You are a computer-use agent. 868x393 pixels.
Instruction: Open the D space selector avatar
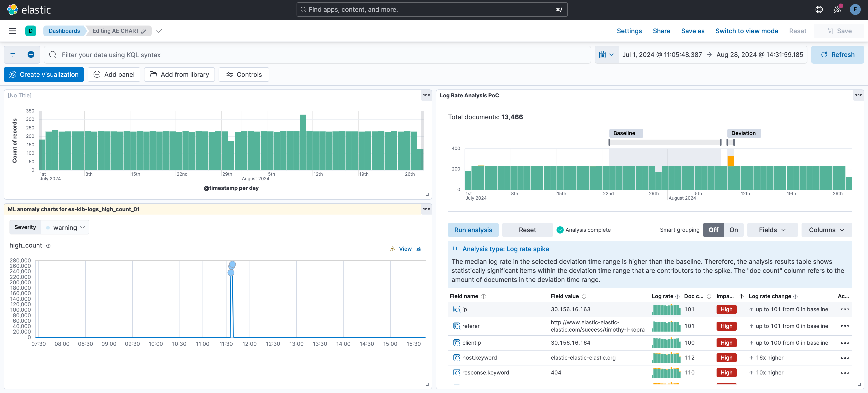click(31, 31)
